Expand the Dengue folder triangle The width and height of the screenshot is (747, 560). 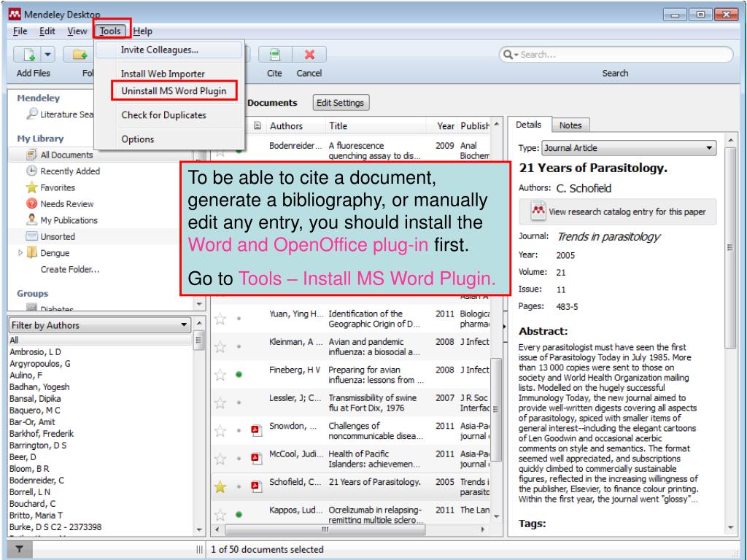pyautogui.click(x=20, y=252)
